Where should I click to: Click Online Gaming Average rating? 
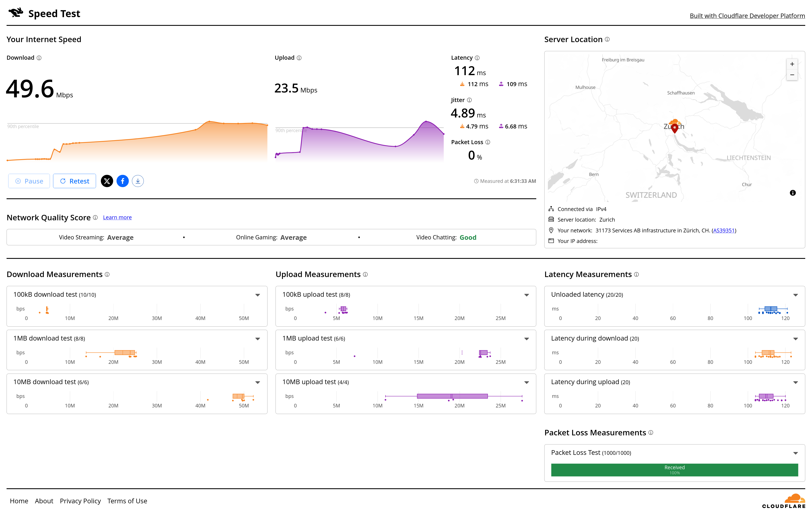point(271,237)
